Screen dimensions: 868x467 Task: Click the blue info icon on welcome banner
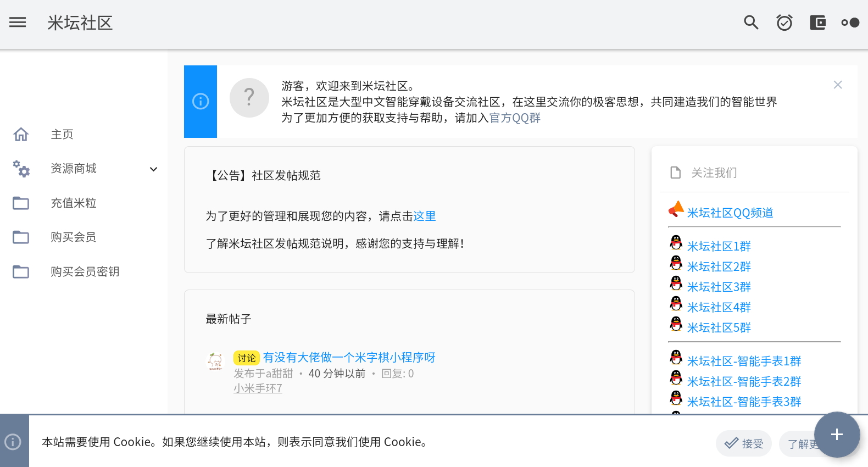click(x=201, y=102)
